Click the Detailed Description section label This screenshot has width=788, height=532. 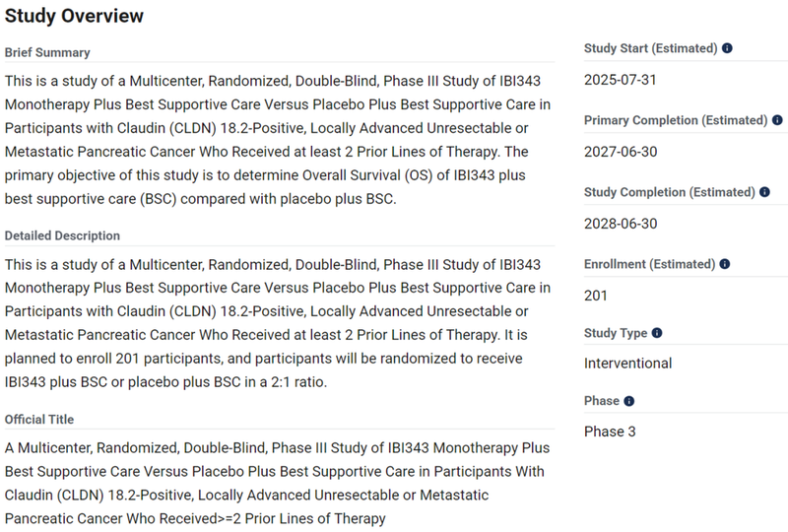tap(62, 235)
